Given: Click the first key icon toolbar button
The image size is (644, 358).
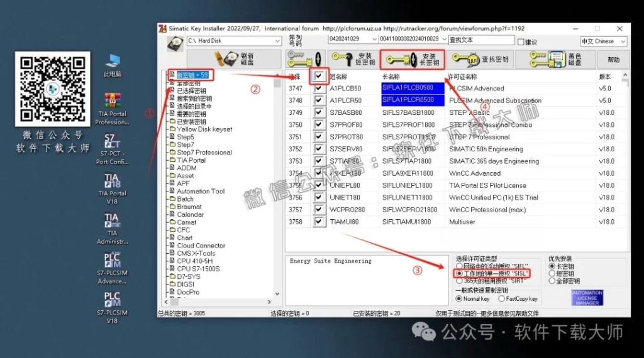Looking at the screenshot, I should [305, 59].
